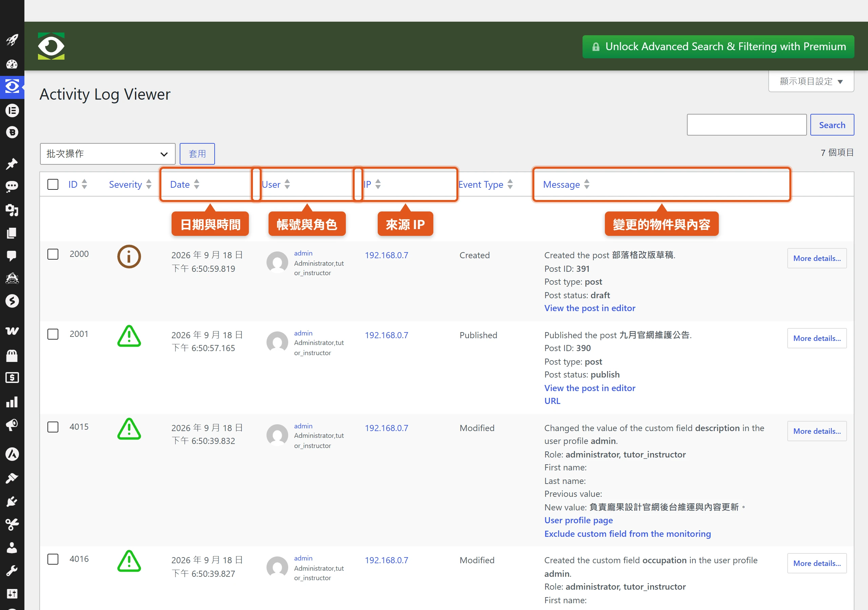Open the Dashboard gauge icon in sidebar

12,64
